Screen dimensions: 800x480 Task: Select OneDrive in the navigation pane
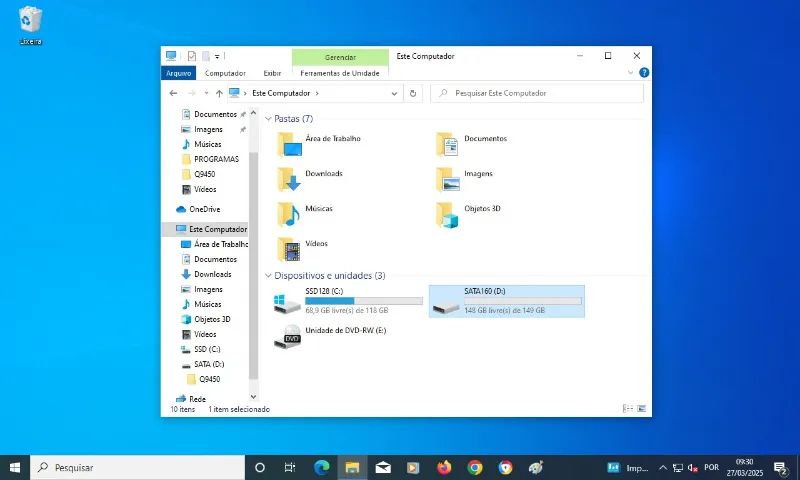point(204,209)
